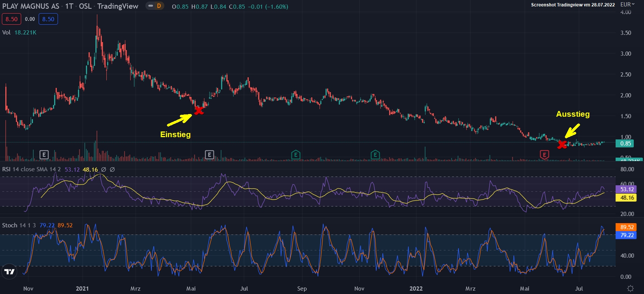Viewport: 644px width, 294px height.
Task: Open the red E earnings marker in Mai 2022
Action: [x=544, y=155]
